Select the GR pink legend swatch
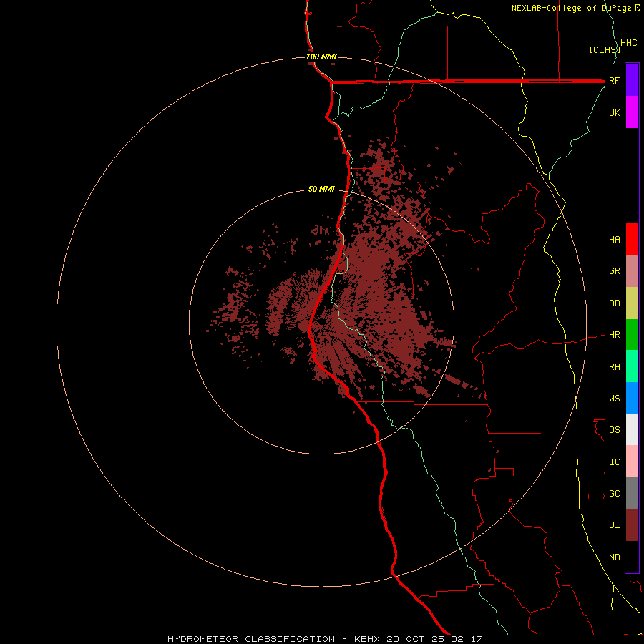 click(632, 271)
